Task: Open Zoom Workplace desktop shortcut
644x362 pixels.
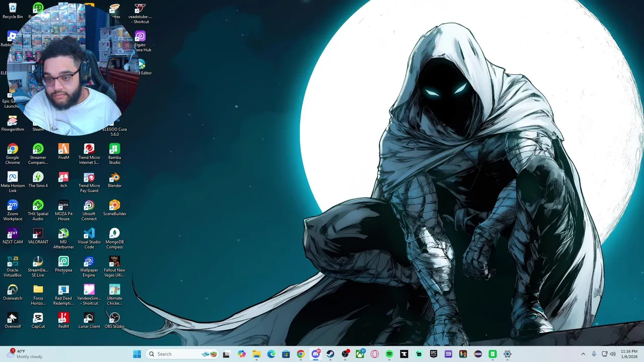Action: pyautogui.click(x=13, y=210)
